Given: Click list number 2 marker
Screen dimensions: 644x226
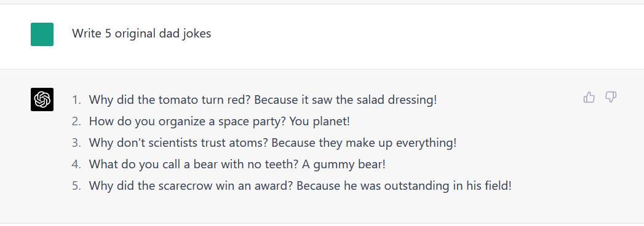Looking at the screenshot, I should pos(77,122).
